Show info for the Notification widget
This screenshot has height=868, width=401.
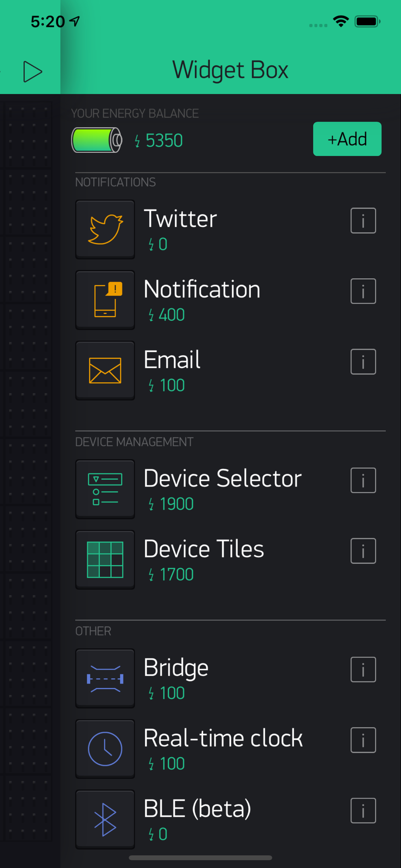pos(363,291)
